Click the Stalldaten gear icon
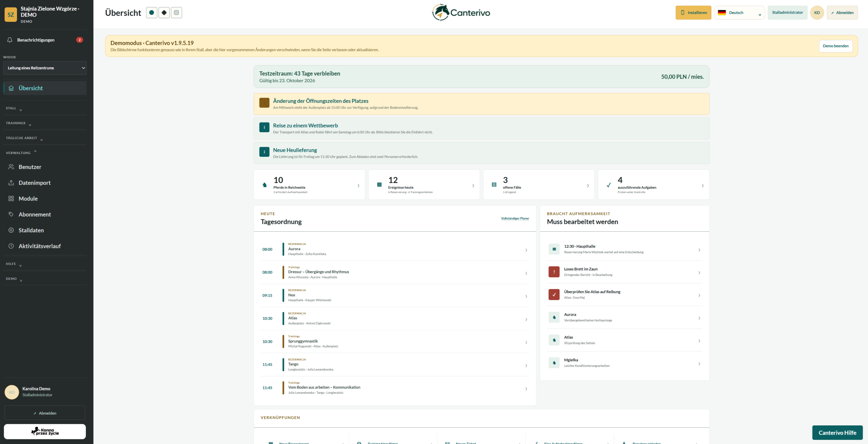This screenshot has height=444, width=868. [11, 230]
